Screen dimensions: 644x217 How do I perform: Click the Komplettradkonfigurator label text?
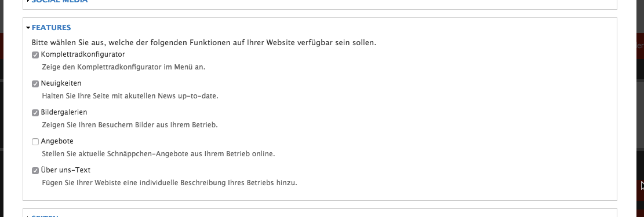pyautogui.click(x=83, y=54)
